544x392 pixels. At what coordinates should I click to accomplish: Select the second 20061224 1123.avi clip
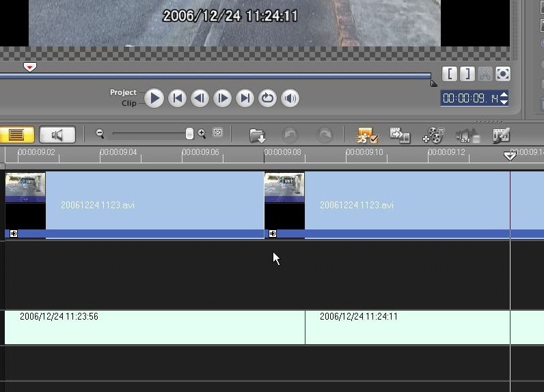tap(387, 205)
